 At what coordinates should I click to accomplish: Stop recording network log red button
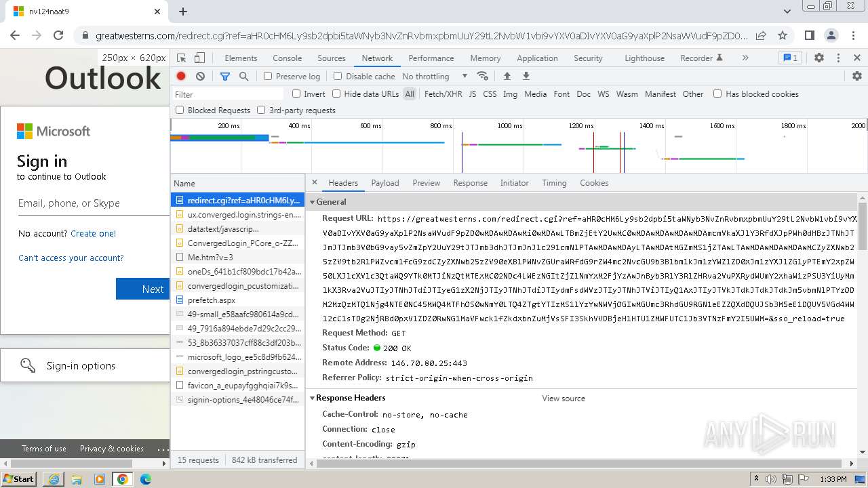181,76
